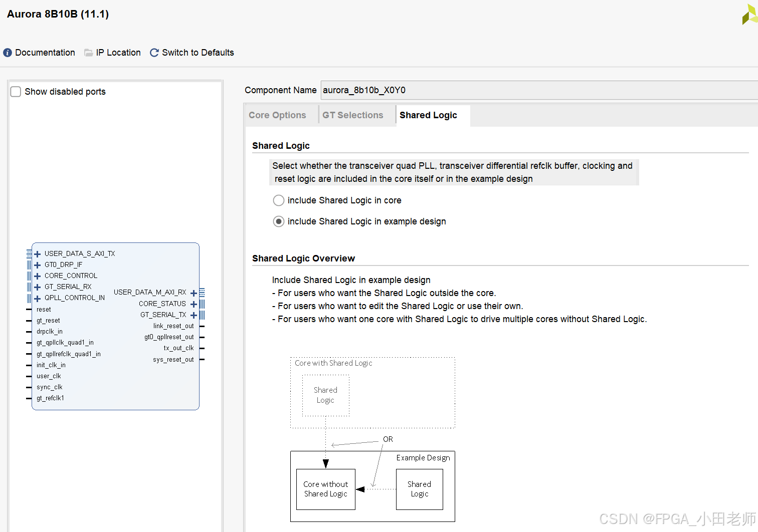Click the gt0_qpllreset_out port label
The image size is (758, 532).
tap(169, 337)
